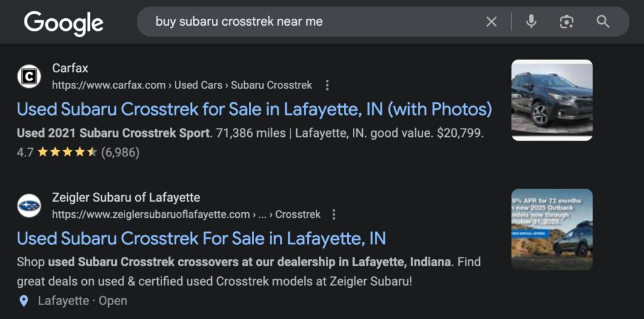
Task: Click the Carfax Crosstrek car thumbnail
Action: [552, 100]
